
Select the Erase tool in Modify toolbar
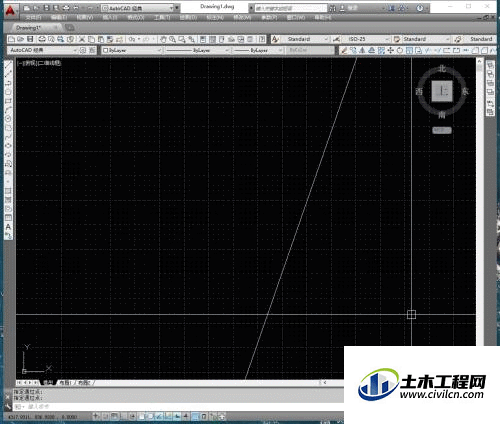344,50
